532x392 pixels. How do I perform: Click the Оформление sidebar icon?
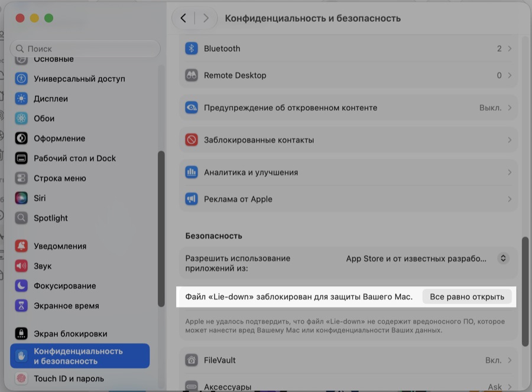click(x=21, y=138)
